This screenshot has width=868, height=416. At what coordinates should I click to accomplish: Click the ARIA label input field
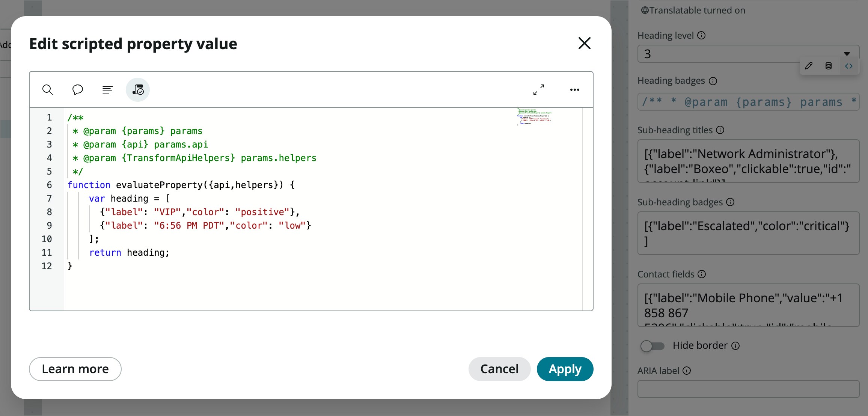(x=748, y=389)
